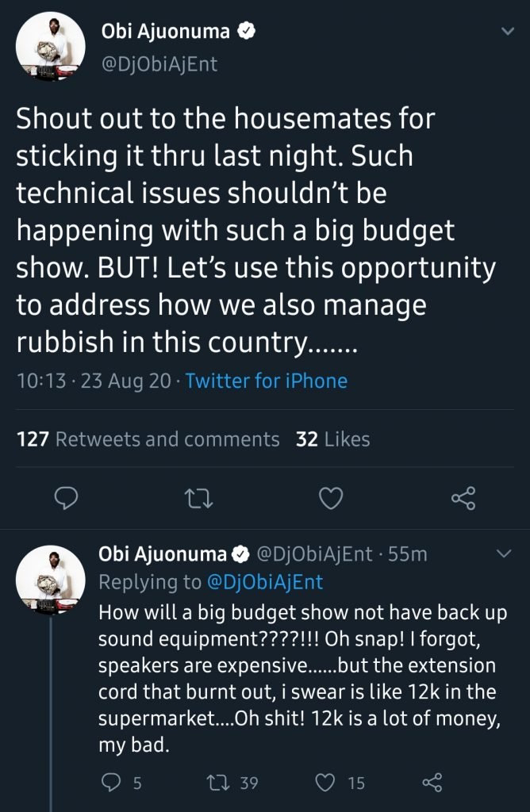The image size is (530, 812).
Task: Retweet the main shout out tweet
Action: (x=199, y=498)
